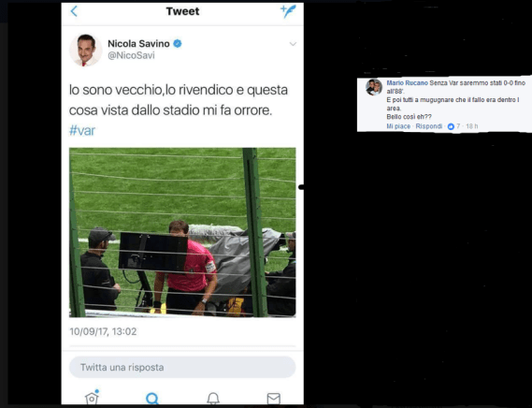
Task: Click the blue like reaction icon
Action: (451, 126)
